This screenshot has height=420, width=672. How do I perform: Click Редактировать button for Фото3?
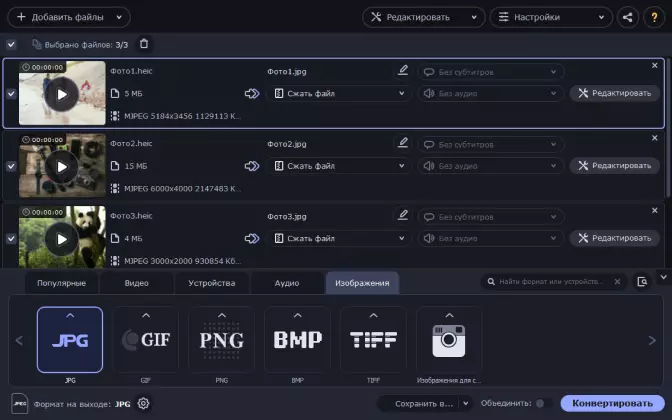615,238
